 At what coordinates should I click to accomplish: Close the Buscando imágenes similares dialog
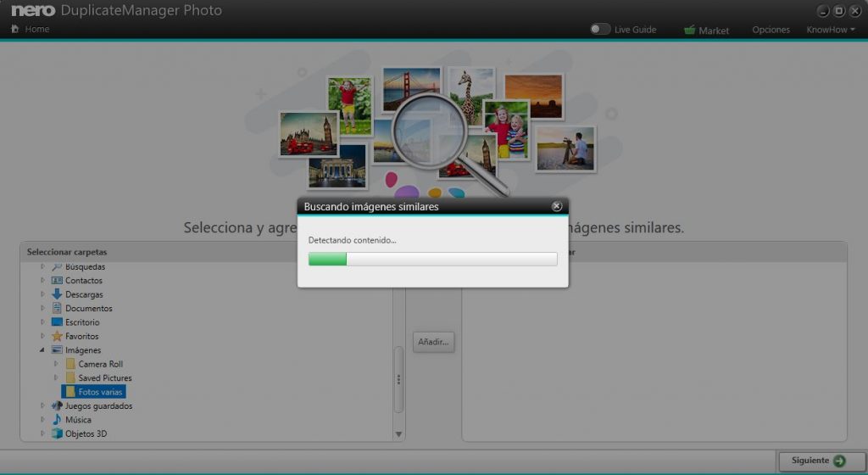(x=556, y=206)
